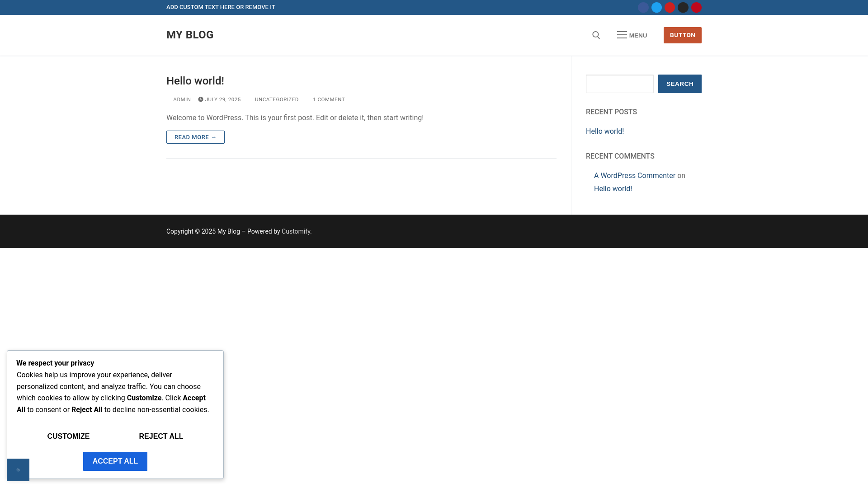The width and height of the screenshot is (868, 488).
Task: Click the blue cookie settings corner icon
Action: click(x=18, y=470)
